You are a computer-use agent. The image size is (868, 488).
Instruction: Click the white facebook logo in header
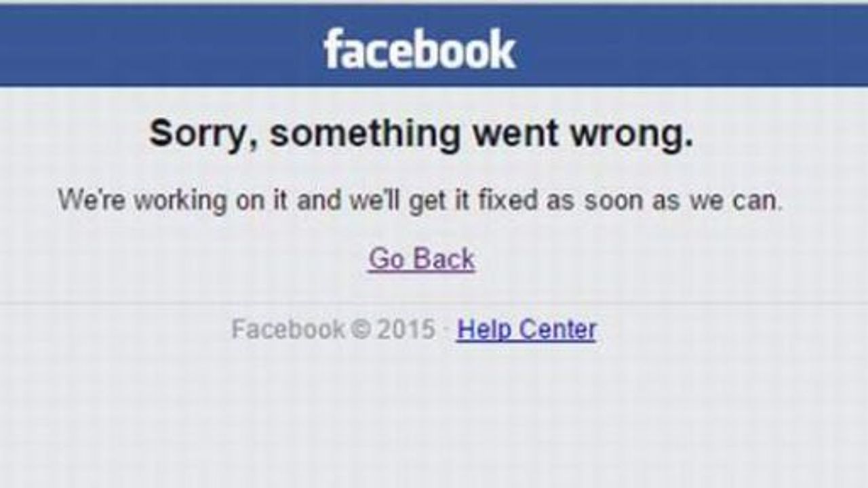420,49
